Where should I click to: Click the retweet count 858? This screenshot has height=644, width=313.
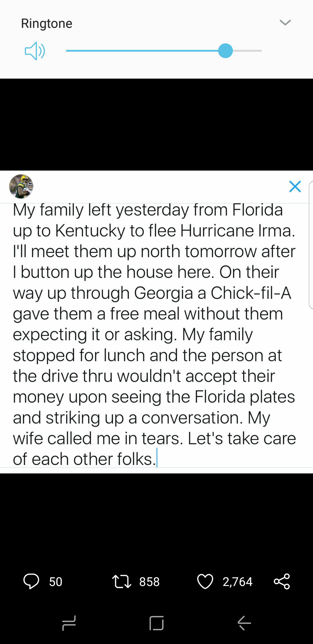click(149, 582)
